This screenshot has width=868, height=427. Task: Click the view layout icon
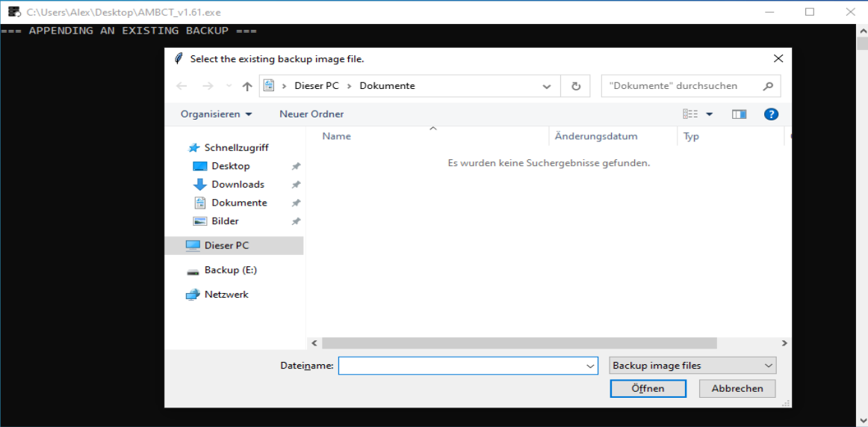[x=690, y=114]
